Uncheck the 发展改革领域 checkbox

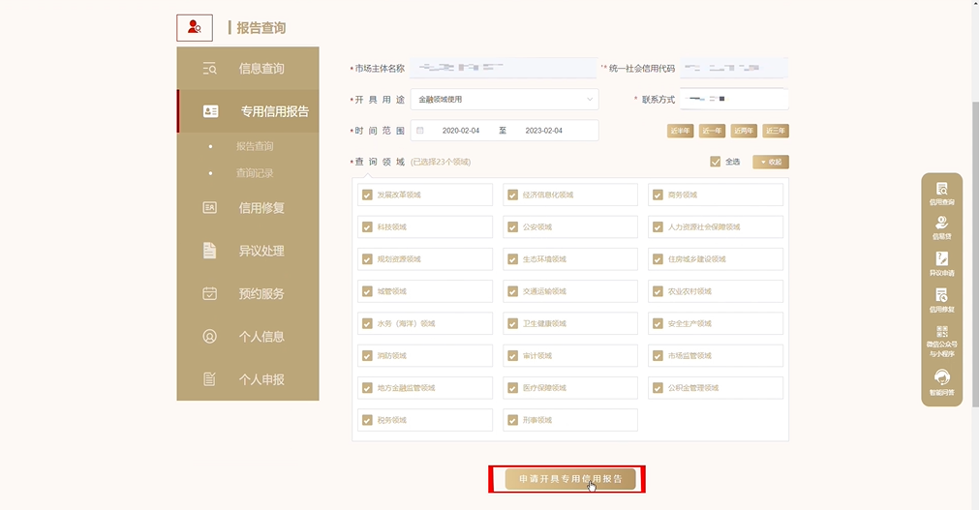(x=367, y=195)
